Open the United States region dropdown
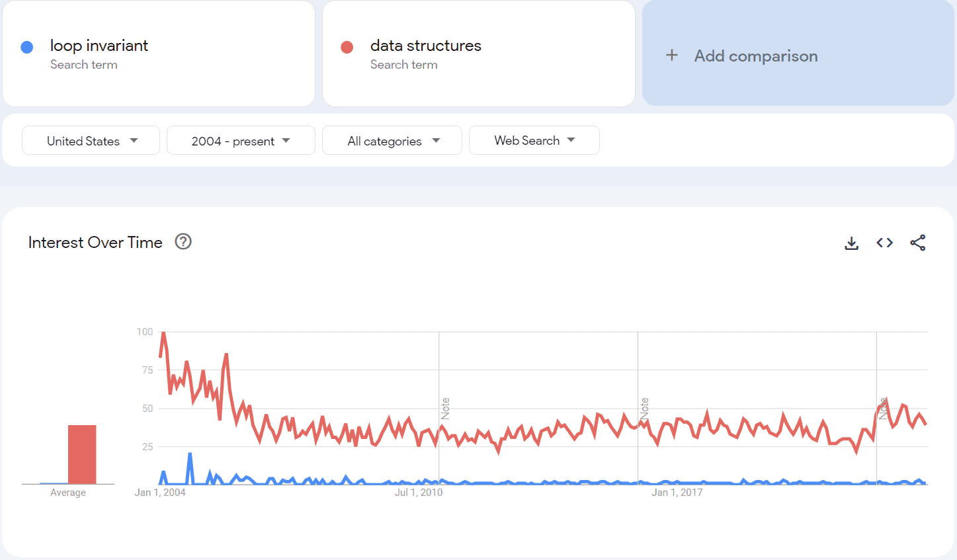957x560 pixels. point(91,140)
